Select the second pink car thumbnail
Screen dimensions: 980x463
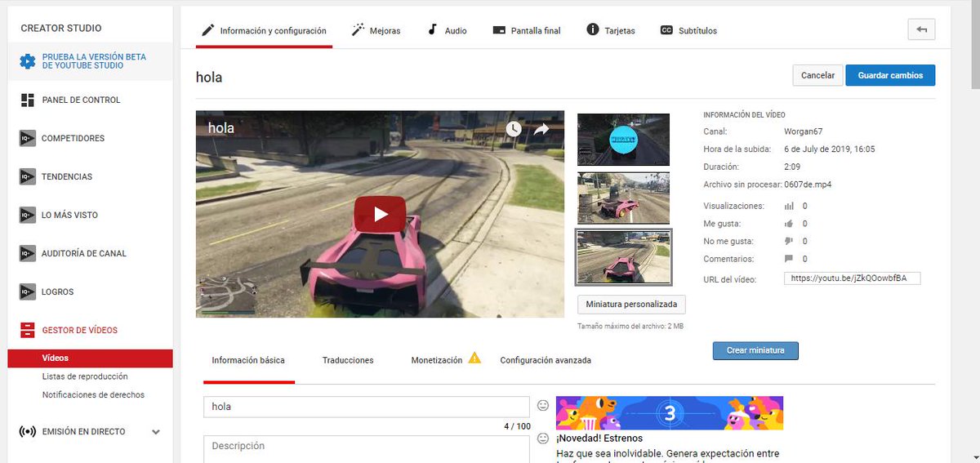[x=624, y=198]
